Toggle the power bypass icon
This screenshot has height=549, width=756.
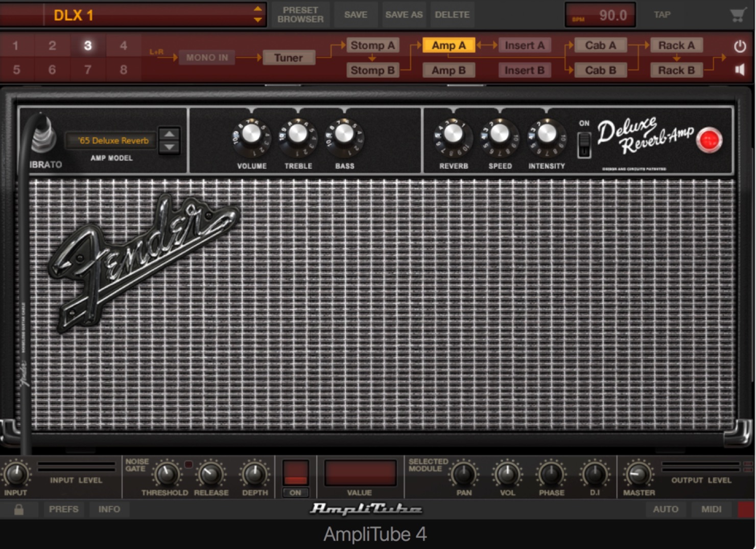click(x=740, y=47)
